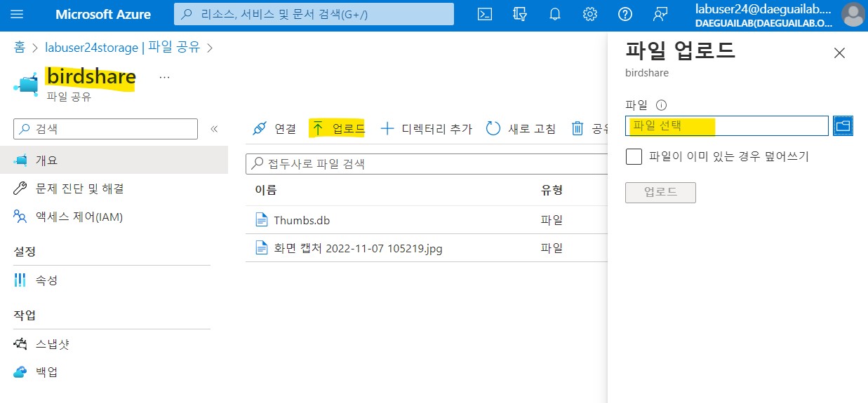Select 개요 (Overview) in sidebar
Screen dimensions: 868x403
point(114,160)
